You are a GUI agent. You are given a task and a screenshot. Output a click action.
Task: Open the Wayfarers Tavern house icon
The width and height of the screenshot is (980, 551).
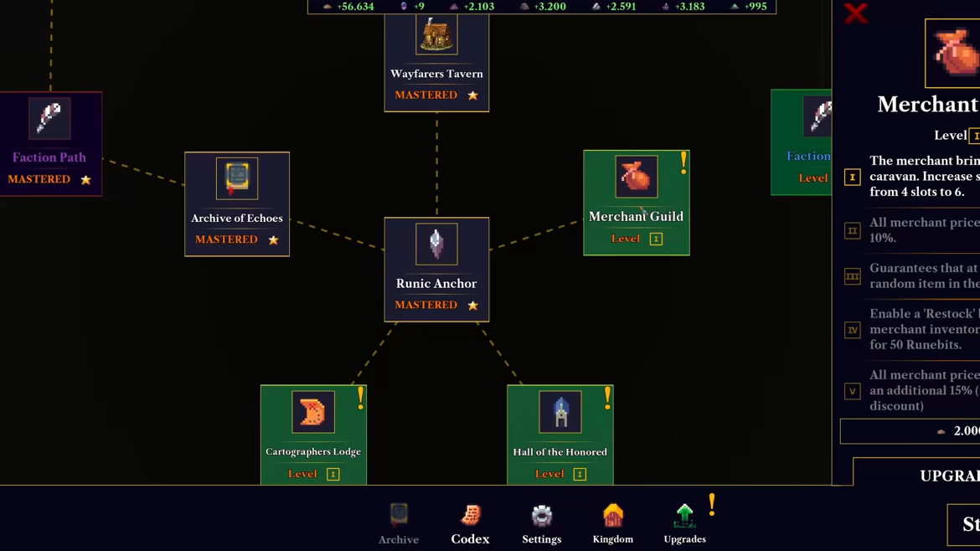click(x=436, y=35)
